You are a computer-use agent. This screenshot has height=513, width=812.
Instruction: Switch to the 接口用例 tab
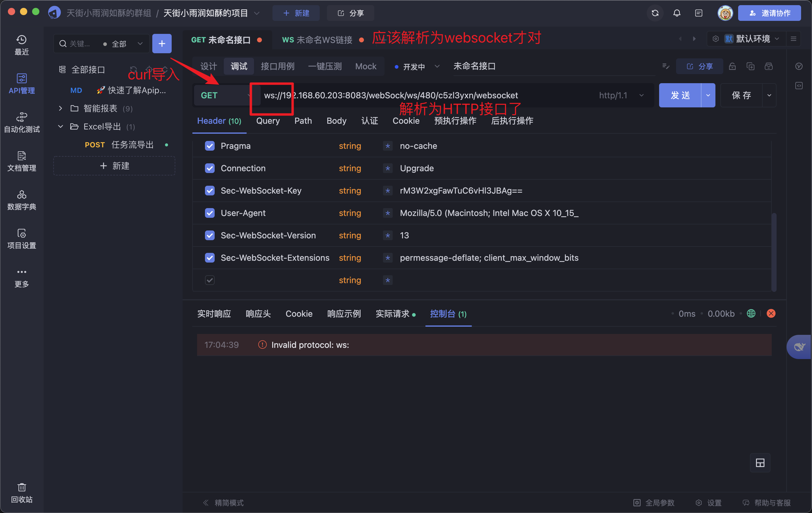tap(278, 66)
